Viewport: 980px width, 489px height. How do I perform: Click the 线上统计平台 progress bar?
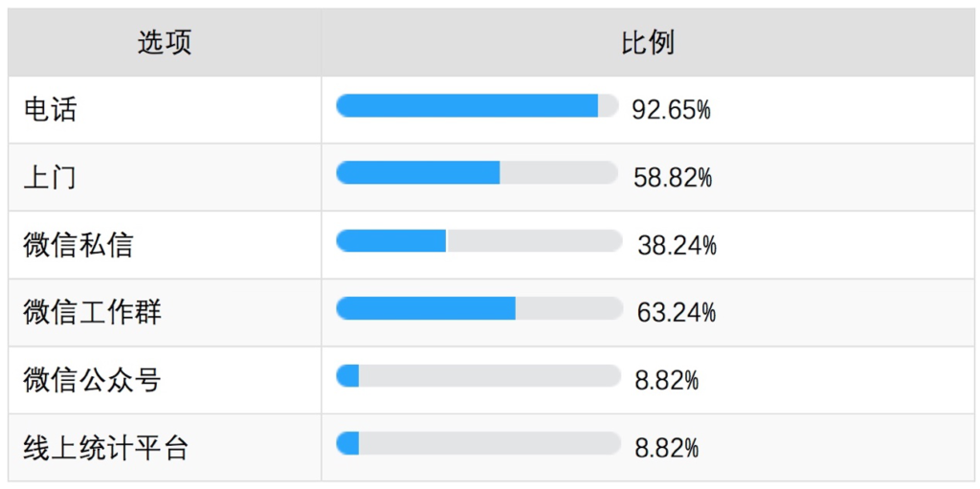coord(479,443)
